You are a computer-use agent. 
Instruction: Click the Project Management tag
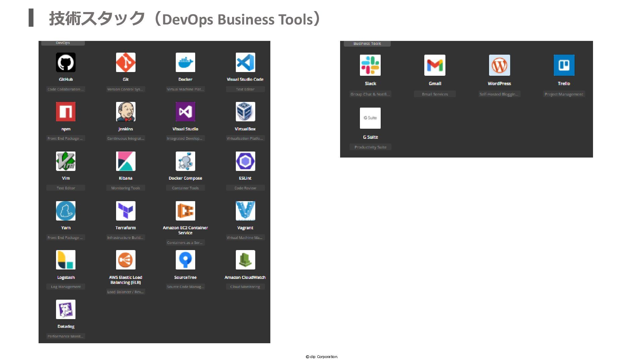coord(564,94)
